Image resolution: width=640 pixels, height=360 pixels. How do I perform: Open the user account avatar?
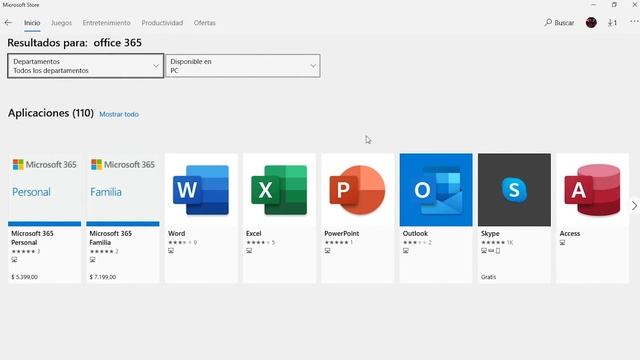coord(591,22)
